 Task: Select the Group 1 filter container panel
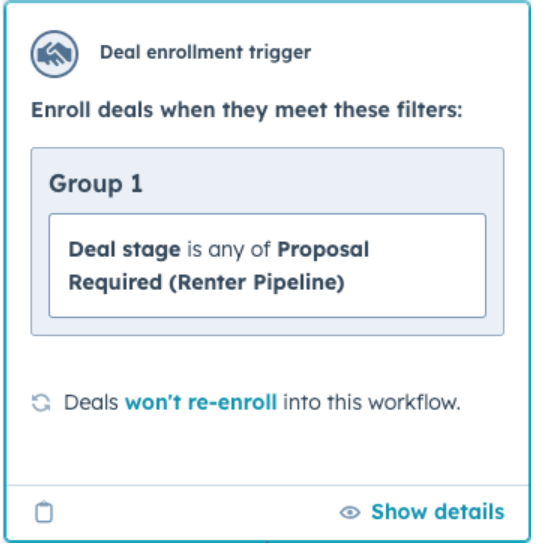[267, 241]
